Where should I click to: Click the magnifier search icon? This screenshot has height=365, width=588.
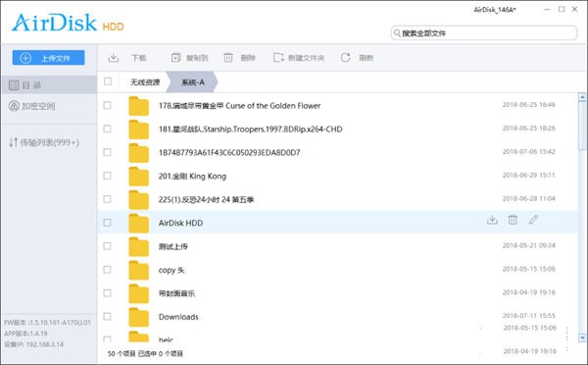(397, 33)
